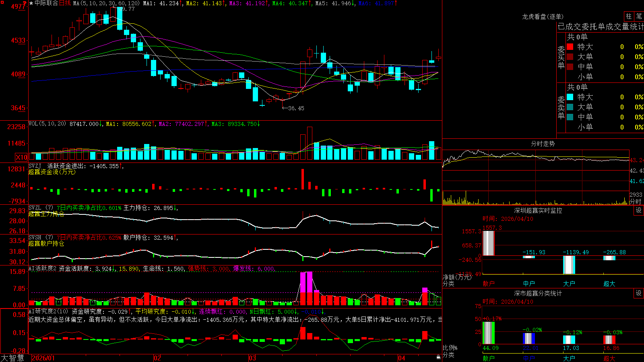644x362 pixels.
Task: Click the 超赢散户持仓 label
Action: (46, 244)
